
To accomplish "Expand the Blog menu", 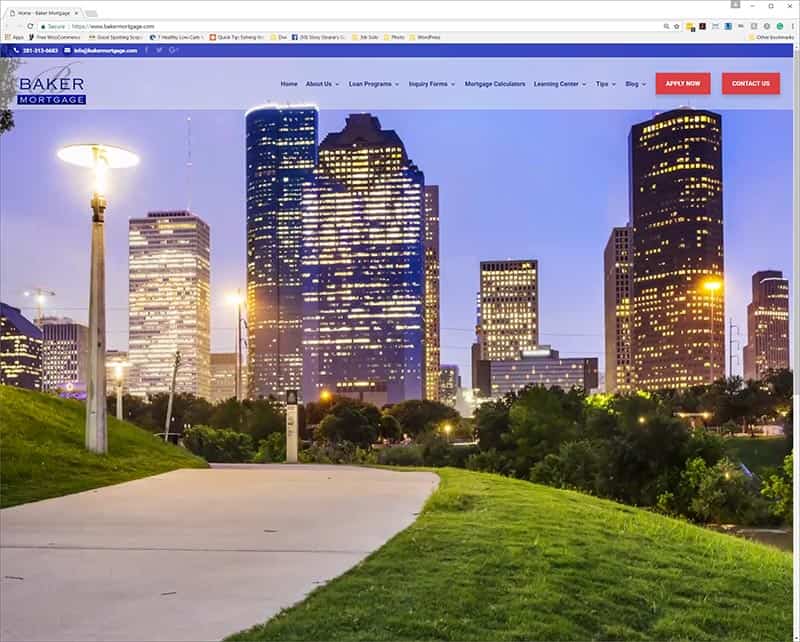I will 636,84.
